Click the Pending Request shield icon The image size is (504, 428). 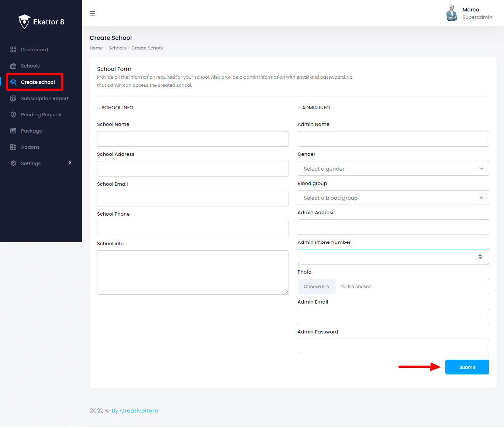tap(13, 114)
